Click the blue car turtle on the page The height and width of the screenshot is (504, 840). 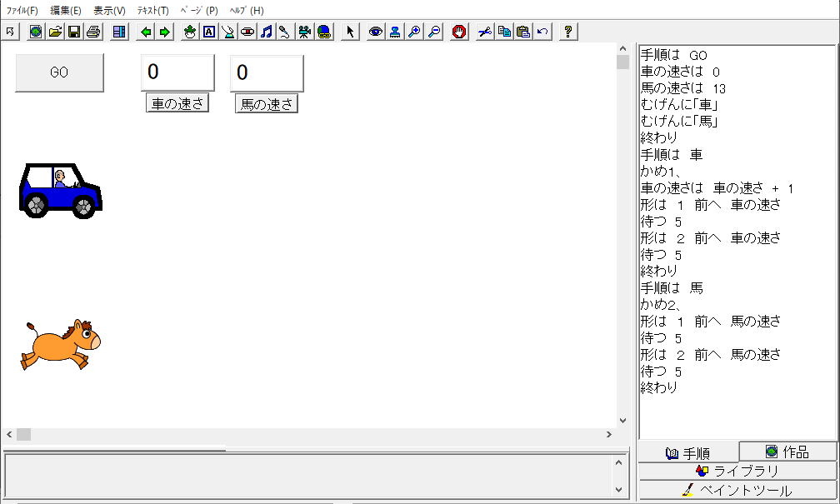(60, 191)
